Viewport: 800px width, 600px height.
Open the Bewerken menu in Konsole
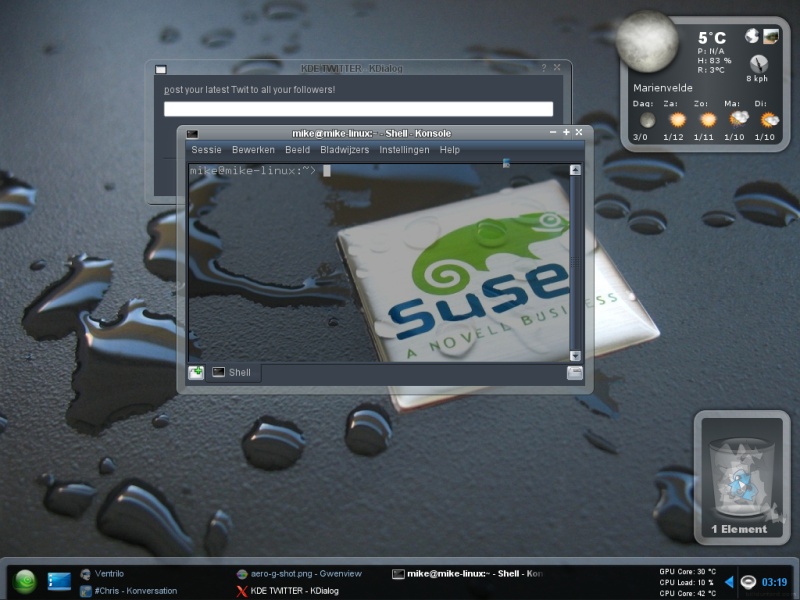[x=253, y=150]
